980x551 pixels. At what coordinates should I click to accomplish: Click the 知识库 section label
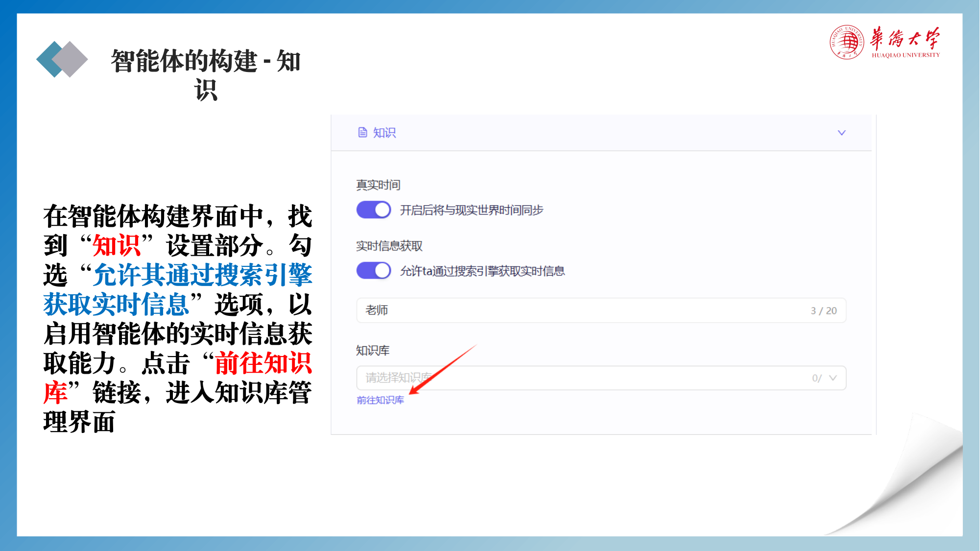[x=373, y=351]
